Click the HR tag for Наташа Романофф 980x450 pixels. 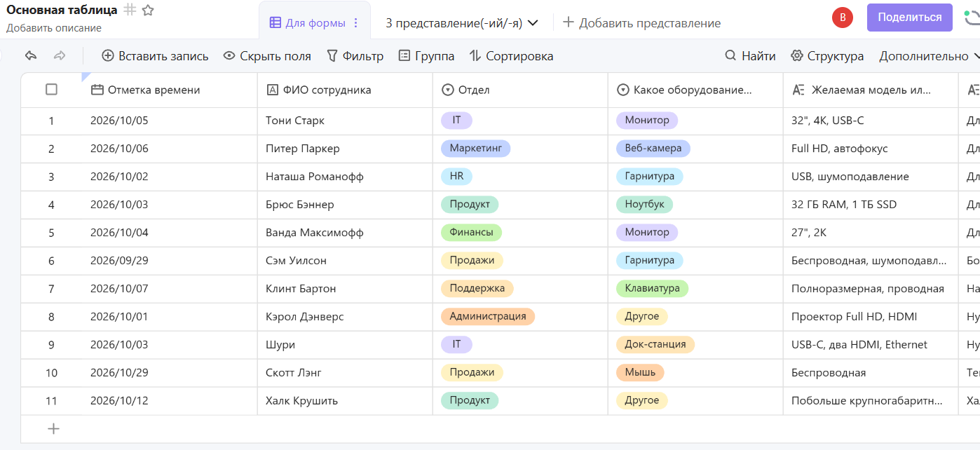456,176
